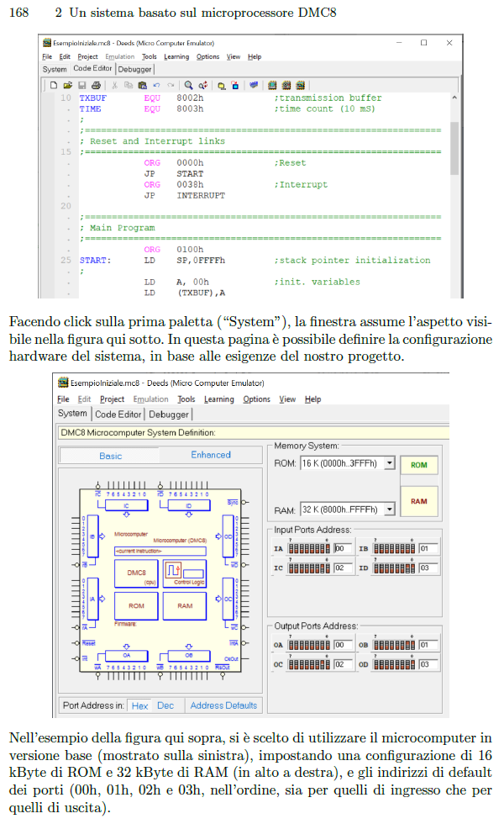This screenshot has width=504, height=824.
Task: Open Tools menu in System window
Action: click(186, 399)
